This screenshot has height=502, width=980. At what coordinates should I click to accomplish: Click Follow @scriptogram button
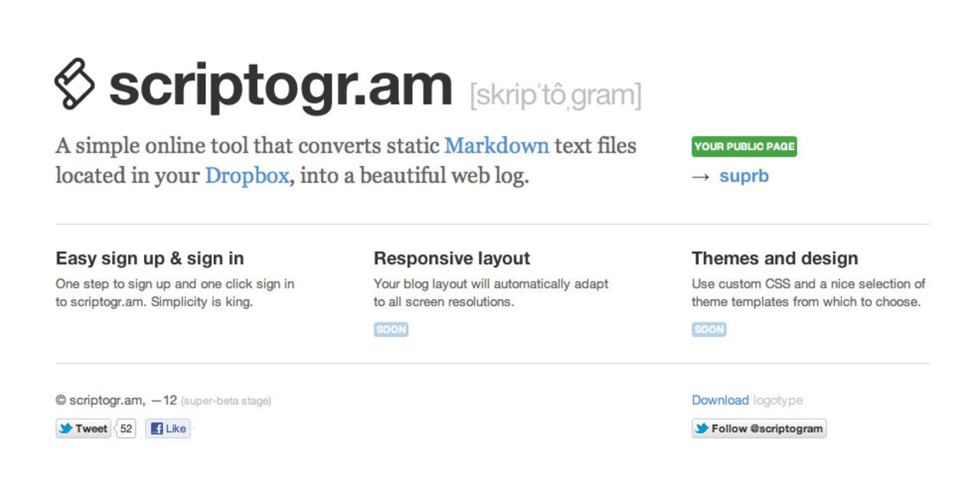pos(759,429)
